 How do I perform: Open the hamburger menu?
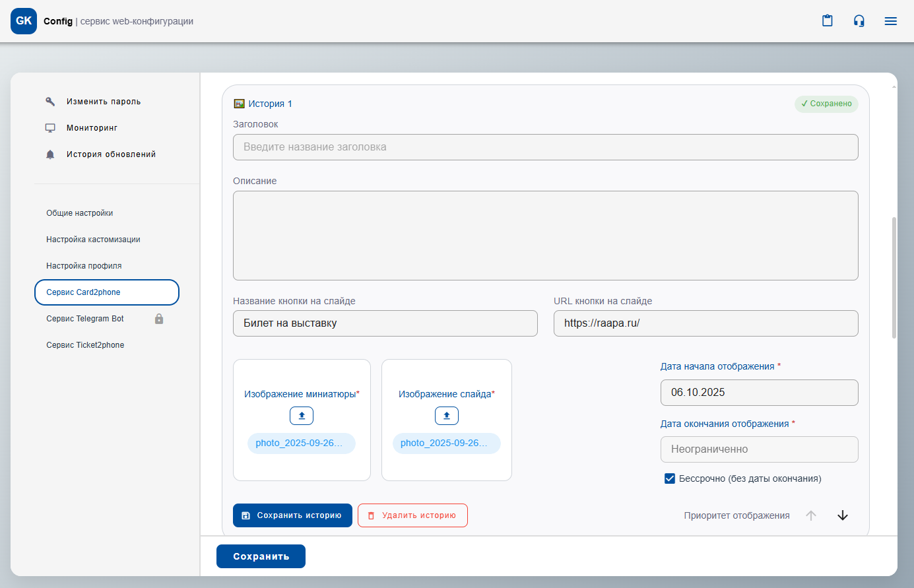click(890, 21)
